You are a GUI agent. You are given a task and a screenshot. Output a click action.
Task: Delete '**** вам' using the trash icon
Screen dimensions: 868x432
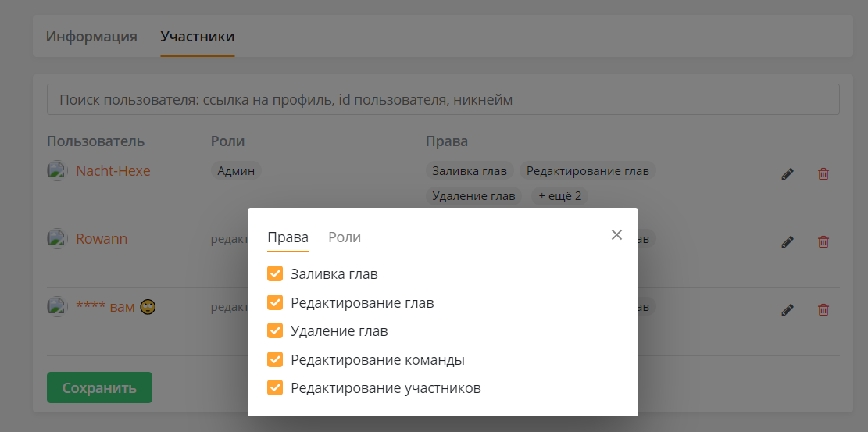point(823,309)
